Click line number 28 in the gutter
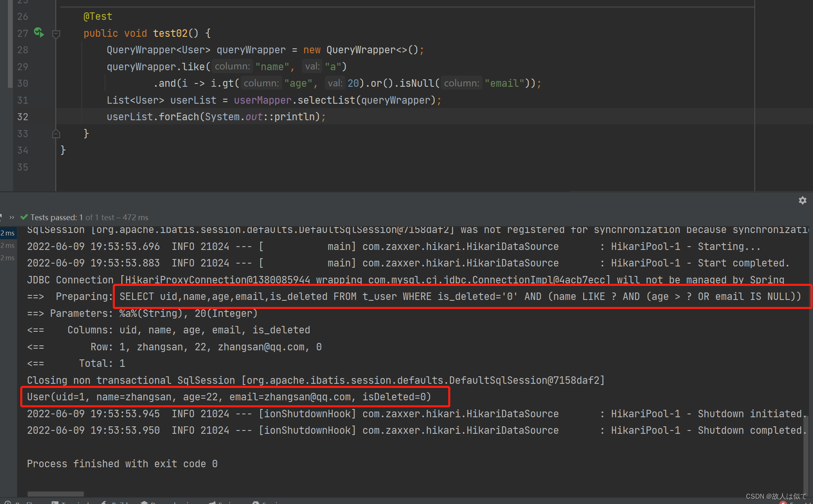This screenshot has height=504, width=813. click(x=23, y=50)
